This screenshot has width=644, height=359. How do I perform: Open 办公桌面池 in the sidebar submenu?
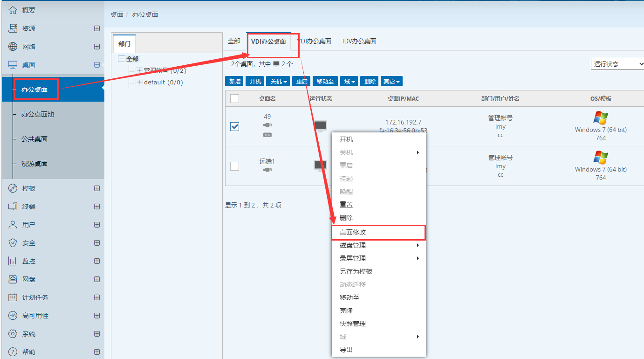[38, 114]
